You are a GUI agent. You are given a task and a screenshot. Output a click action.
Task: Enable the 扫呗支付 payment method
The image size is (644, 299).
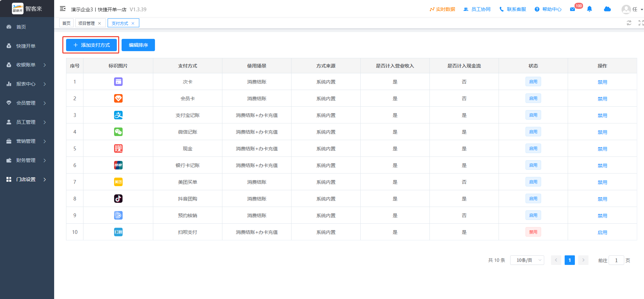pos(602,233)
